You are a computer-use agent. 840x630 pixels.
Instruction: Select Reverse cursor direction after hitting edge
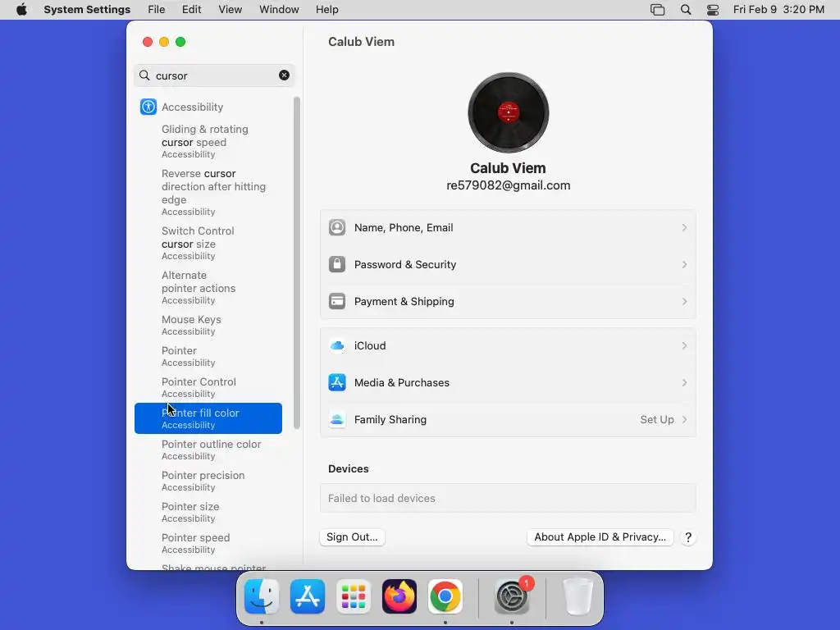click(208, 192)
